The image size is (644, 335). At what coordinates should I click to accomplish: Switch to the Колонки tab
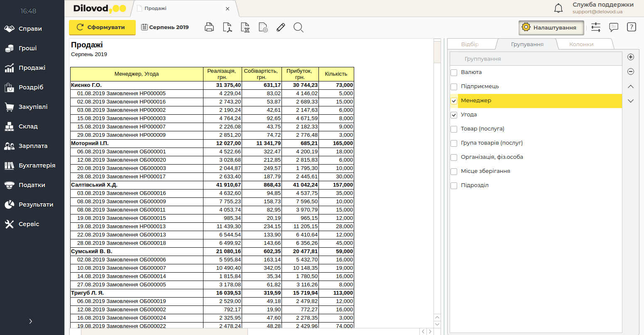coord(581,44)
